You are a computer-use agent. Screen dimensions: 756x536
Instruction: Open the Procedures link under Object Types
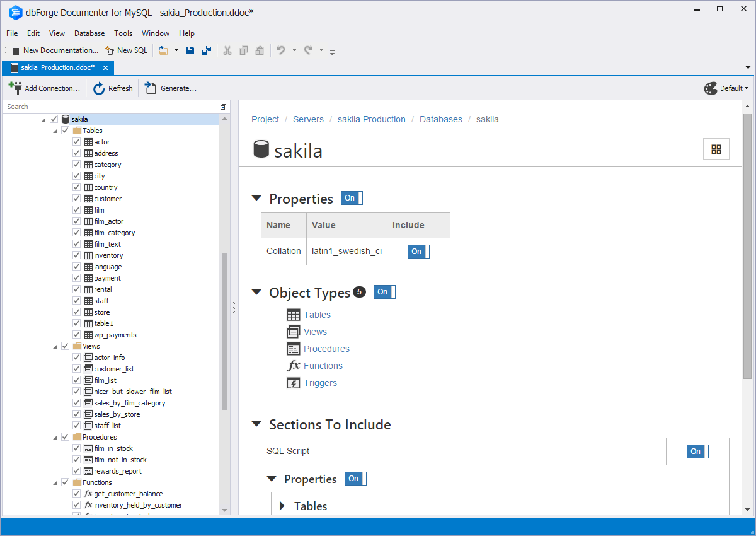[x=326, y=349]
